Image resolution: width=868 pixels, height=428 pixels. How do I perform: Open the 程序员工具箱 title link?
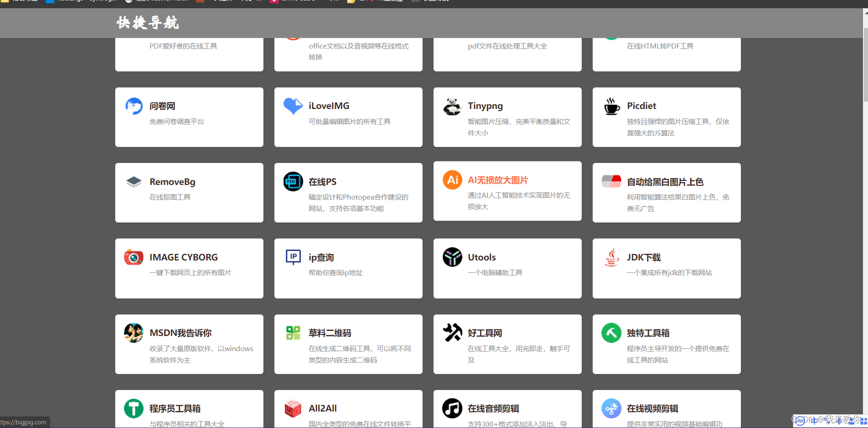click(x=175, y=408)
